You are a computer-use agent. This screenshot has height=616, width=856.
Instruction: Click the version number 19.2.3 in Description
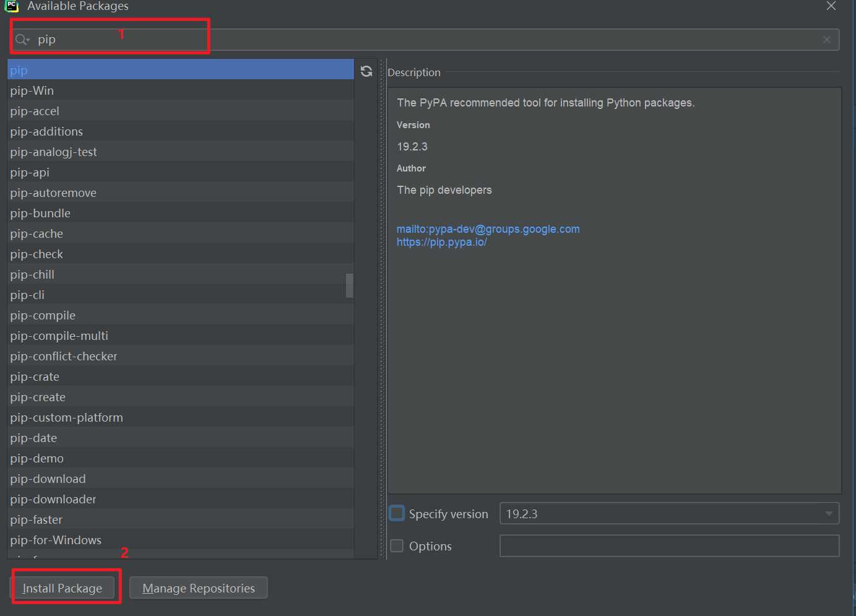(412, 147)
